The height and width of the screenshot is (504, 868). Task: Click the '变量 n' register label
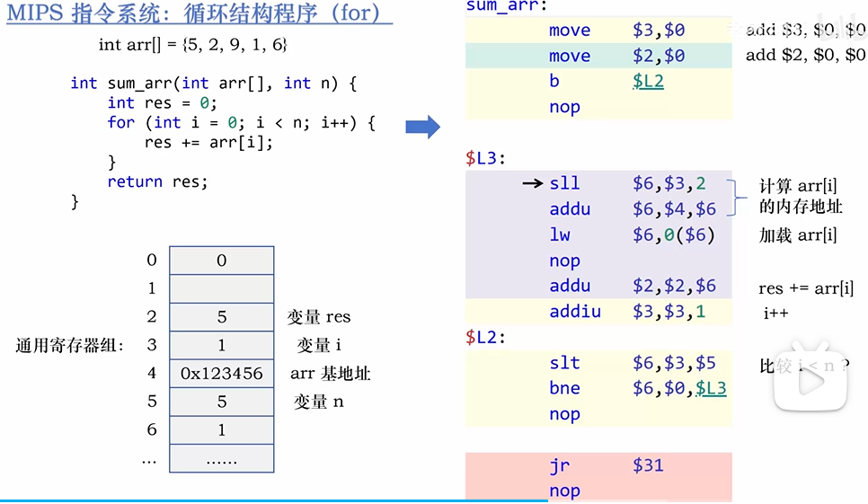(x=319, y=402)
